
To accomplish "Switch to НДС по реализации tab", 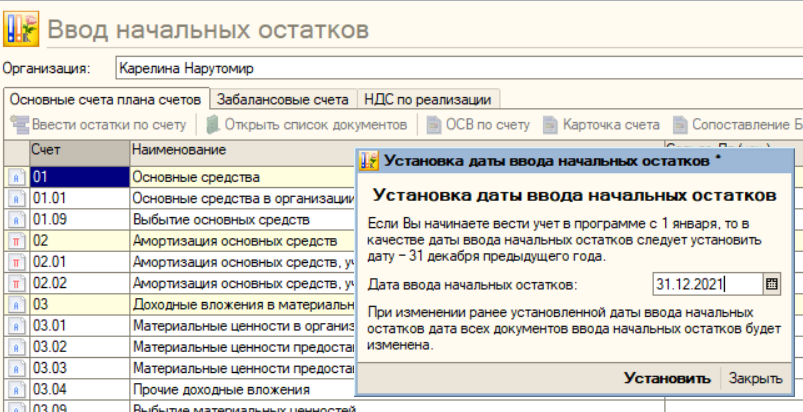I will [x=428, y=99].
